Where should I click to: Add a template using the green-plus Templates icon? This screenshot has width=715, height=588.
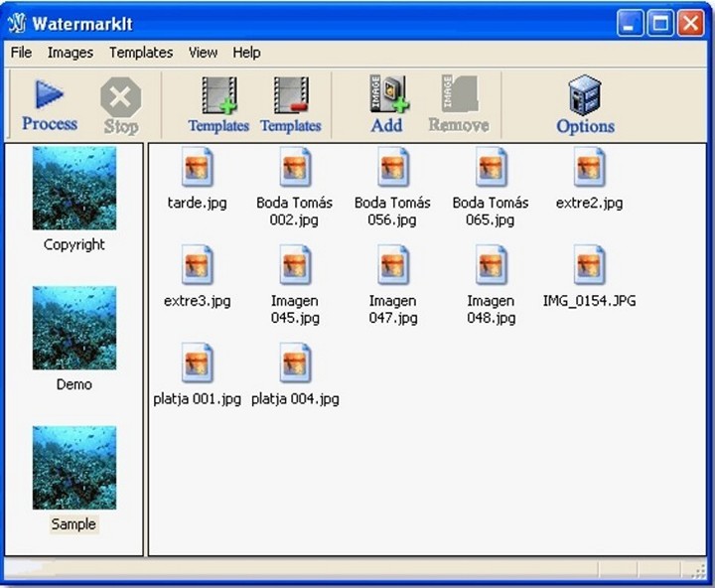click(x=219, y=95)
